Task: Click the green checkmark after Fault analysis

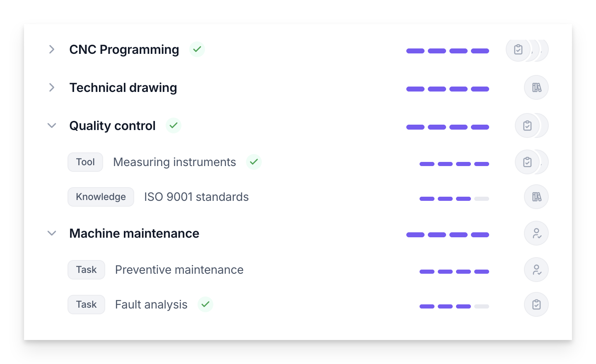Action: [x=205, y=304]
